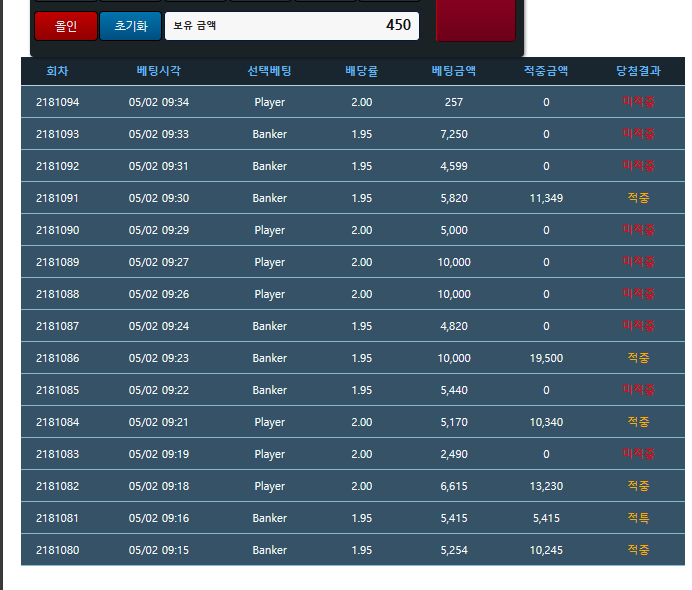Click the 선택베팅 column header
The image size is (692, 590).
269,71
